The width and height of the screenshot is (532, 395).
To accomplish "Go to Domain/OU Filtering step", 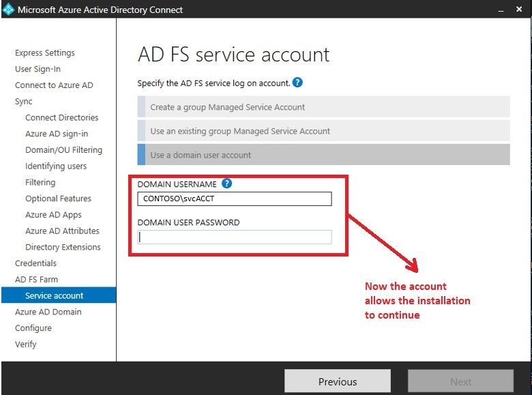I will pos(64,150).
